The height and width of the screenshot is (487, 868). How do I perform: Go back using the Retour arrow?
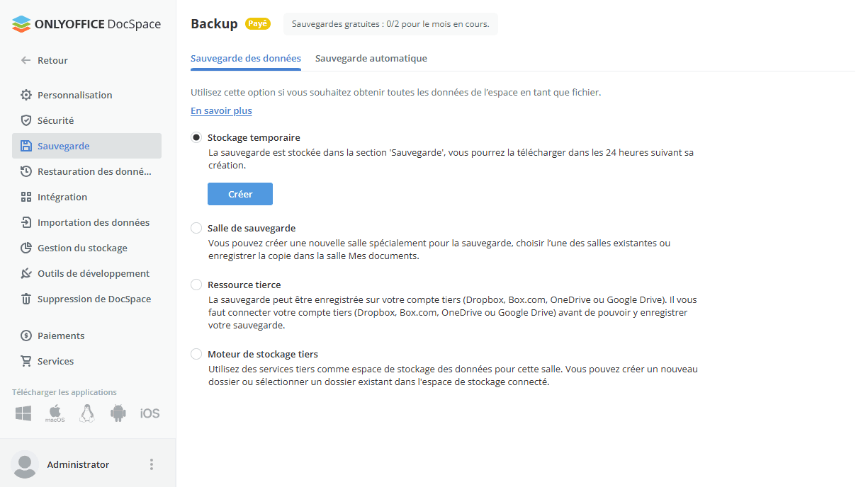click(x=26, y=60)
